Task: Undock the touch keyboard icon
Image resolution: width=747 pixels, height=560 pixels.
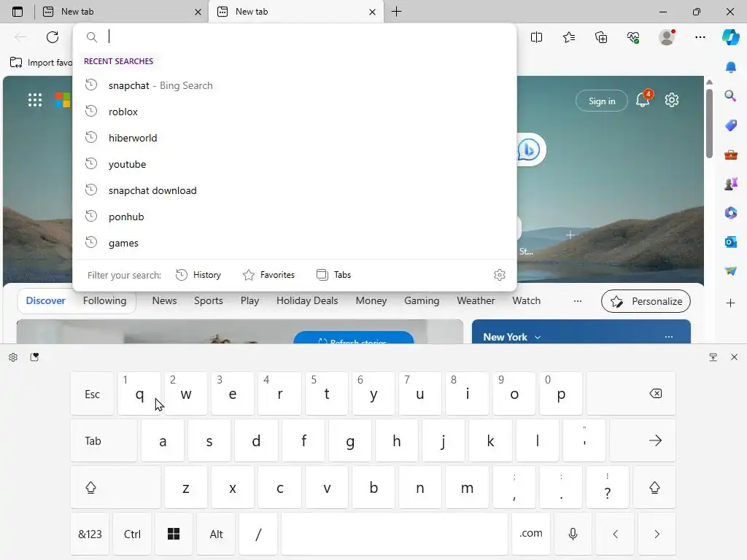Action: pyautogui.click(x=713, y=357)
